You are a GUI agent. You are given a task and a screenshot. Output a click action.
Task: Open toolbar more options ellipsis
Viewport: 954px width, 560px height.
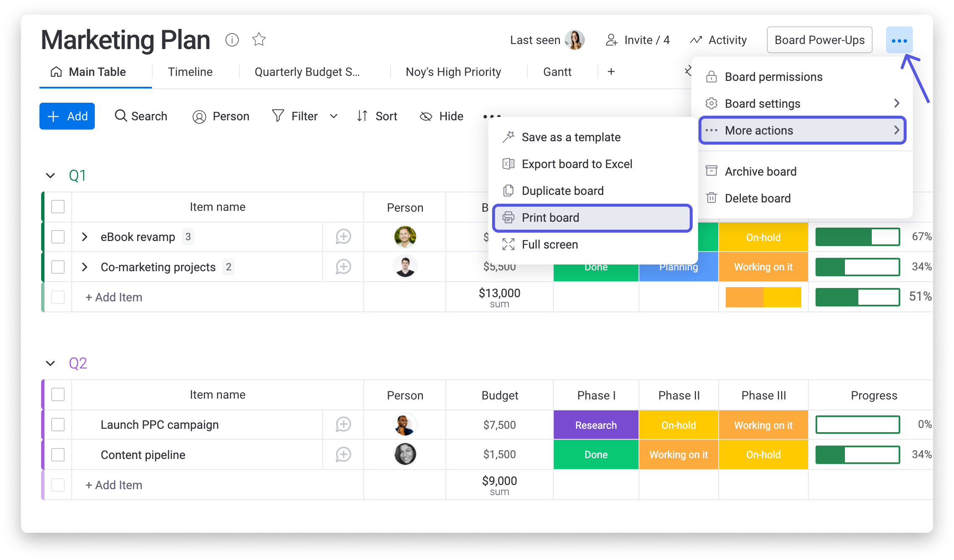click(x=492, y=116)
